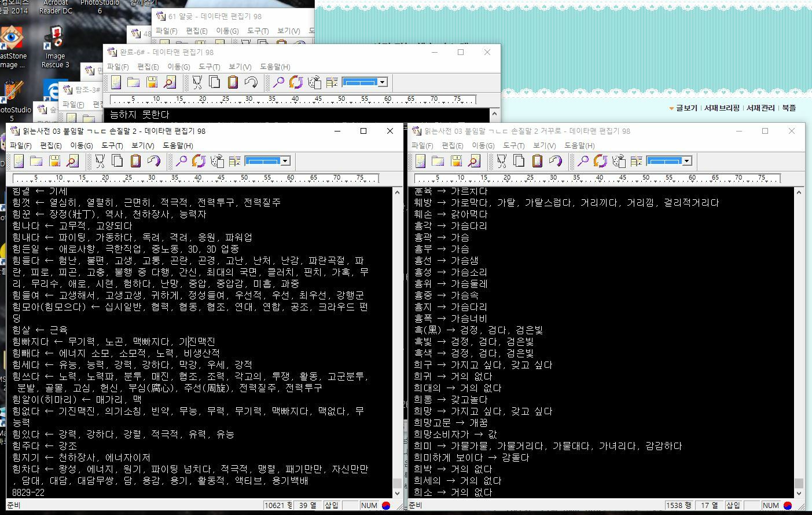This screenshot has height=515, width=812.
Task: Open Image Rescue 3 desktop shortcut
Action: pos(55,48)
